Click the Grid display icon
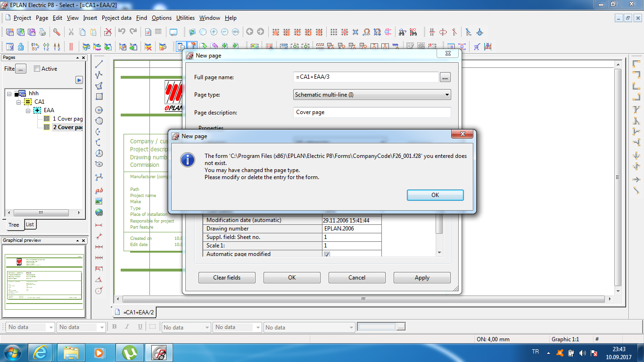This screenshot has height=362, width=644. click(333, 32)
